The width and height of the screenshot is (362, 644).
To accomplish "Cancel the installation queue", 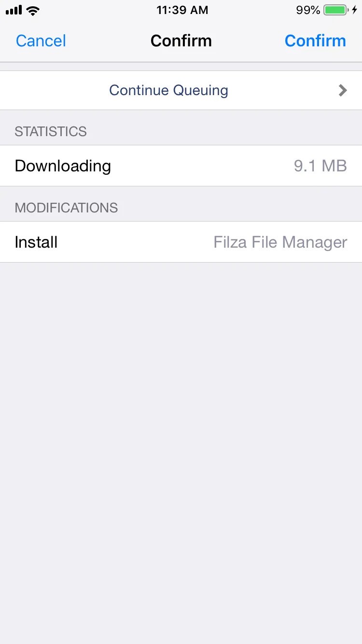I will (x=41, y=41).
